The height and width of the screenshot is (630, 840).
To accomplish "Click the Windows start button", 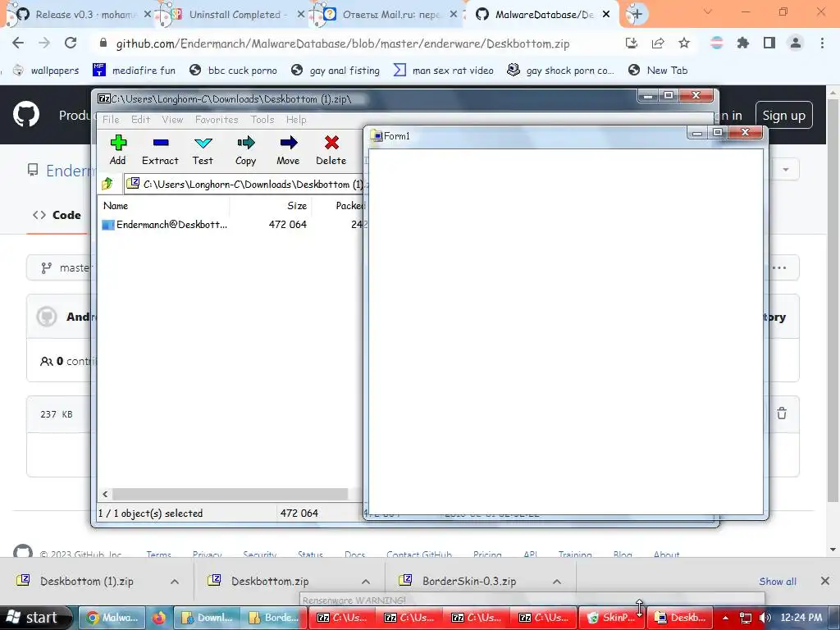I will (35, 618).
